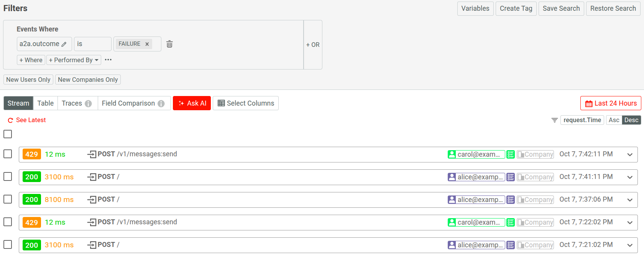Click user icon for alice at 7:41:11 PM
This screenshot has width=644, height=260.
452,177
